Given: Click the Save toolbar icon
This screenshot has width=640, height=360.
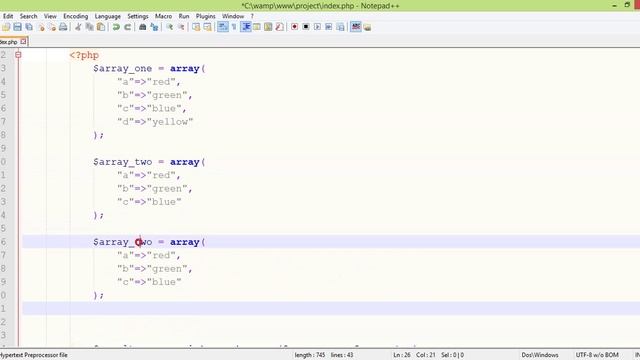Looking at the screenshot, I should (17, 27).
